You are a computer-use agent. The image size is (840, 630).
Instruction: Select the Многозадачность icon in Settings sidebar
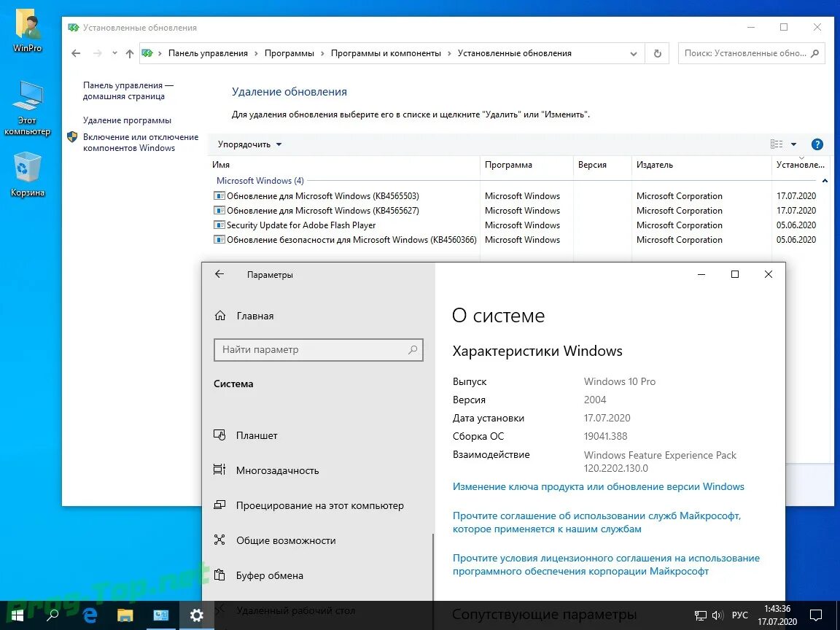coord(220,470)
